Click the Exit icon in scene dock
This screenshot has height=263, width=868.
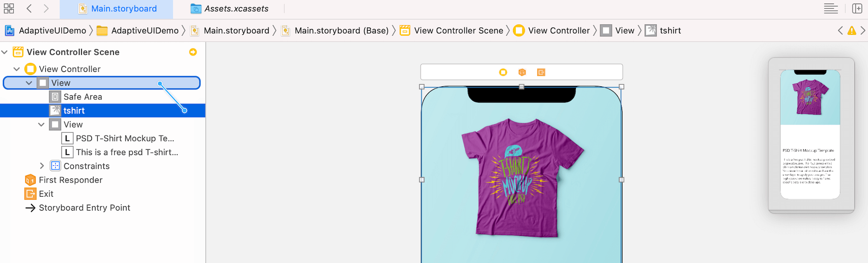click(x=541, y=72)
